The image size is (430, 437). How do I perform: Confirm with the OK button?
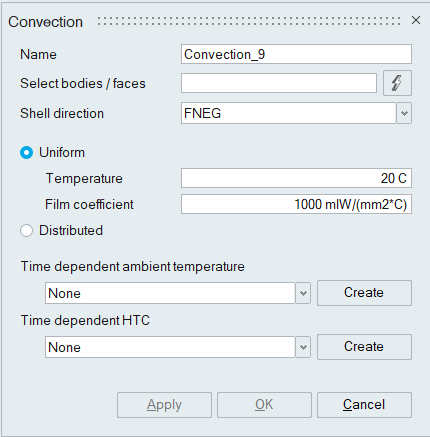264,405
